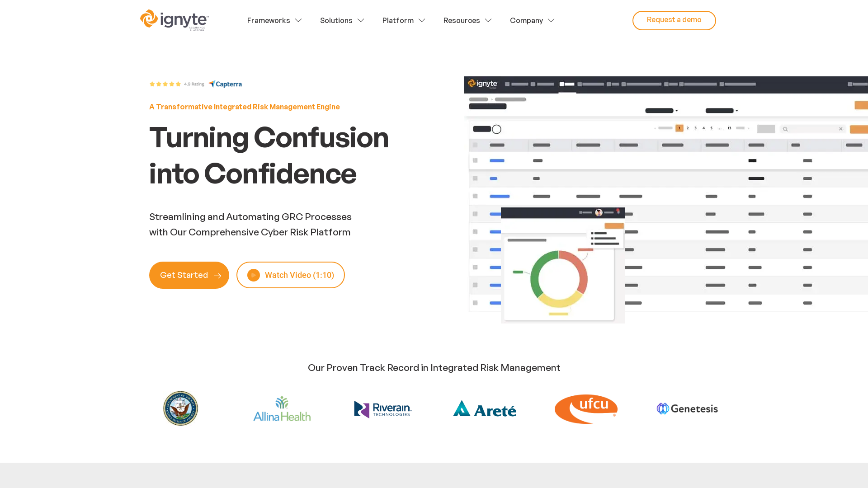Expand the Resources navigation dropdown
The height and width of the screenshot is (488, 868).
pos(467,20)
